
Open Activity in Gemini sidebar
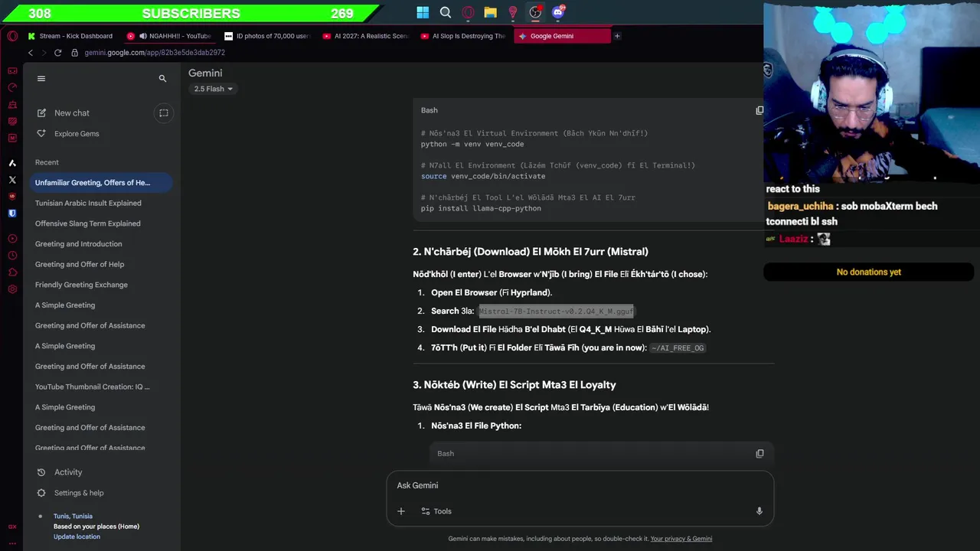[x=68, y=472]
